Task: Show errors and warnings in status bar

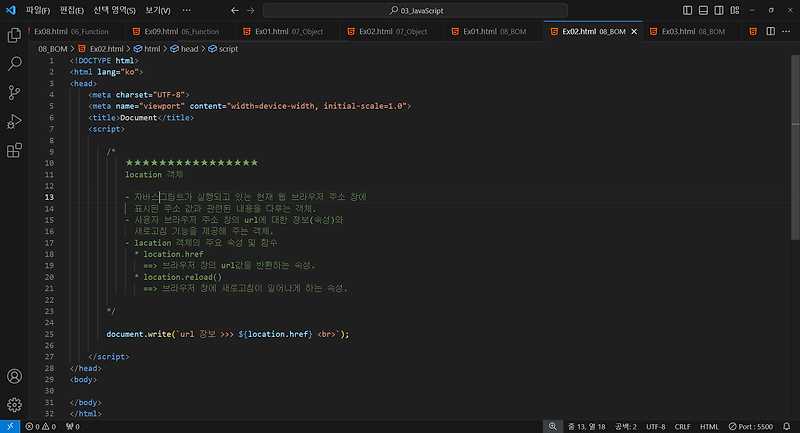Action: click(x=41, y=426)
